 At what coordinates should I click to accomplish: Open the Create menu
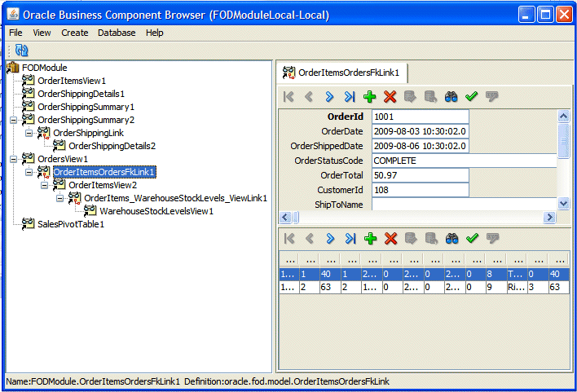(75, 33)
